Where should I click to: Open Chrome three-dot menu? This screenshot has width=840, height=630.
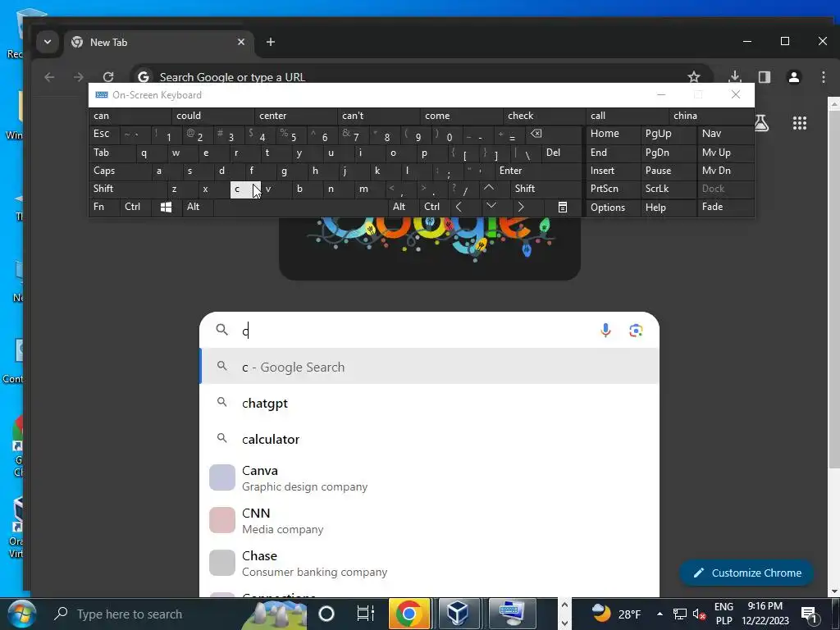(x=824, y=77)
